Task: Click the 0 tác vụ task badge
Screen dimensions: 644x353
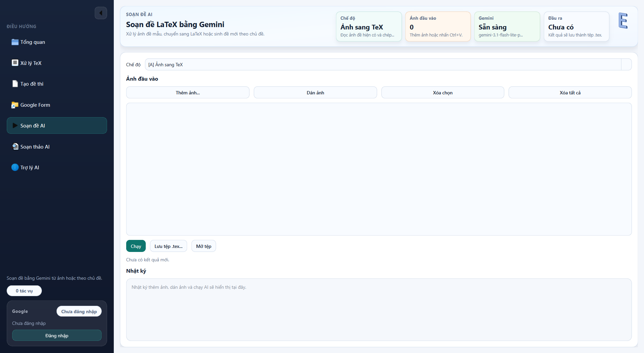Action: (24, 291)
